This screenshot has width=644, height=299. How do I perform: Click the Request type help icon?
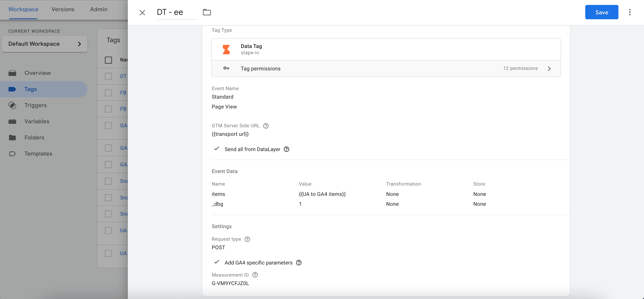point(247,239)
